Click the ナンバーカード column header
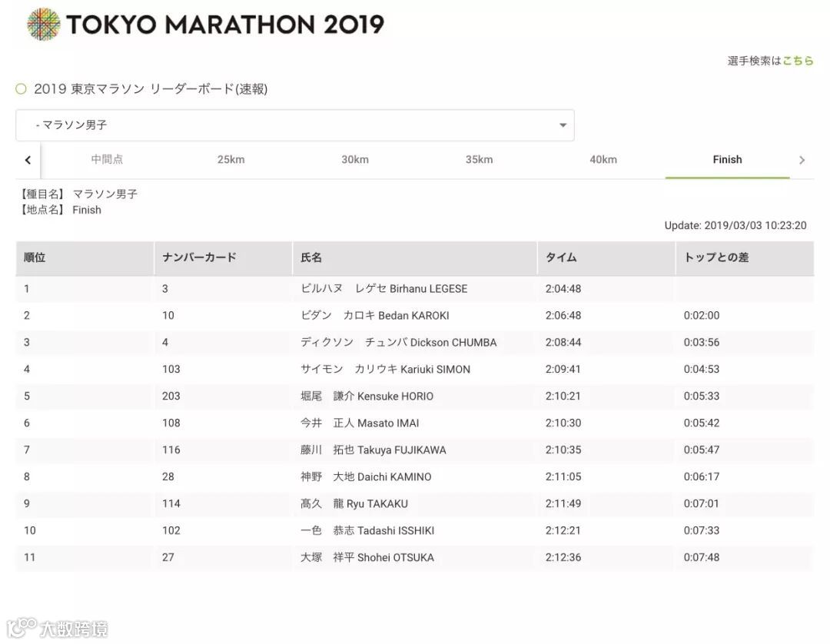Image resolution: width=830 pixels, height=644 pixels. click(x=199, y=257)
